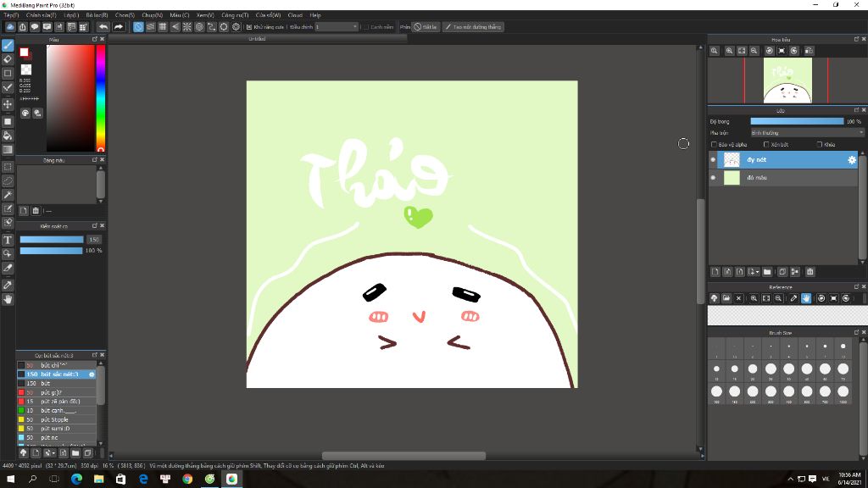This screenshot has width=868, height=488.
Task: Hide the 'đổ màu' layer
Action: click(x=713, y=178)
